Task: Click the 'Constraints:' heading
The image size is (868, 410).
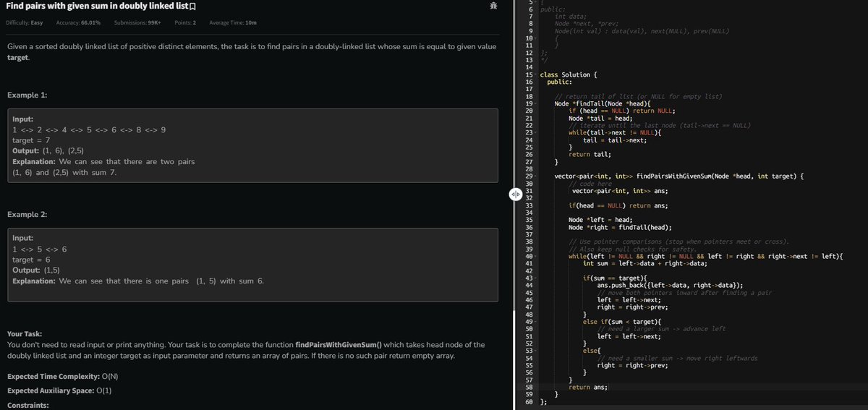Action: 27,406
